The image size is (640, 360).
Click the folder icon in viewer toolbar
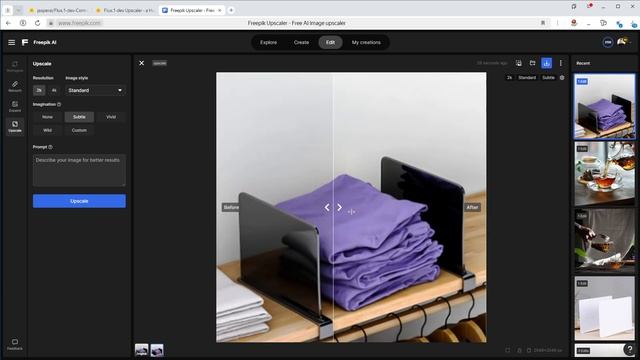coord(532,63)
